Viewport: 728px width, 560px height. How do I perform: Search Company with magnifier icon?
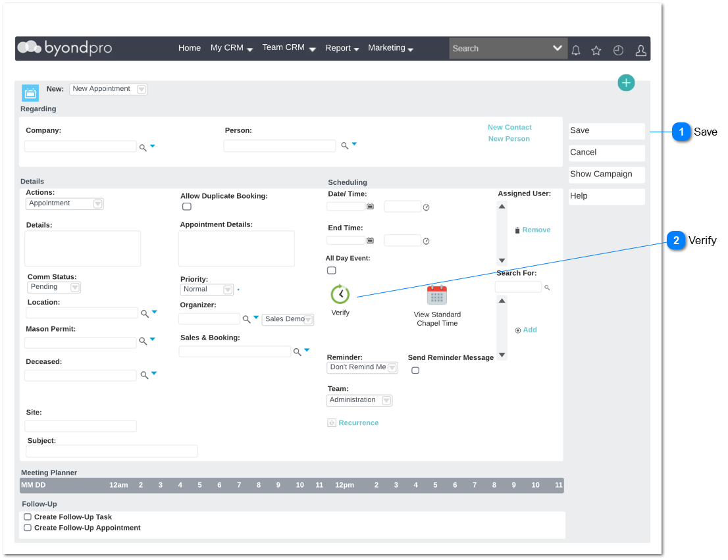pyautogui.click(x=143, y=147)
